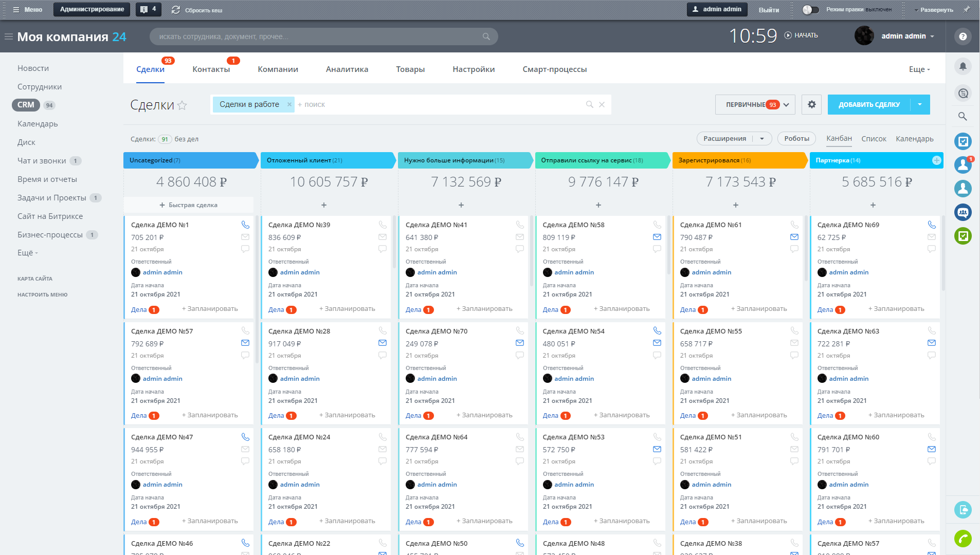Click the Сбросить кеш refresh icon

tap(176, 10)
